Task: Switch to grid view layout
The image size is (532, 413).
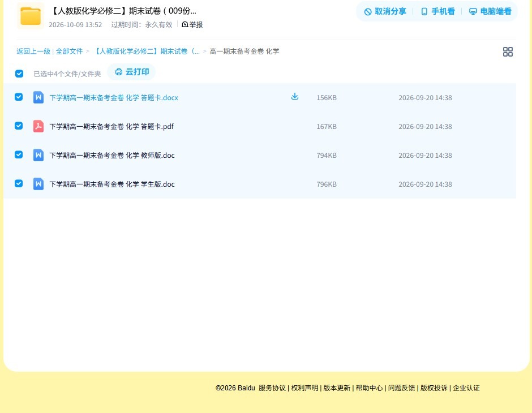Action: [x=508, y=52]
